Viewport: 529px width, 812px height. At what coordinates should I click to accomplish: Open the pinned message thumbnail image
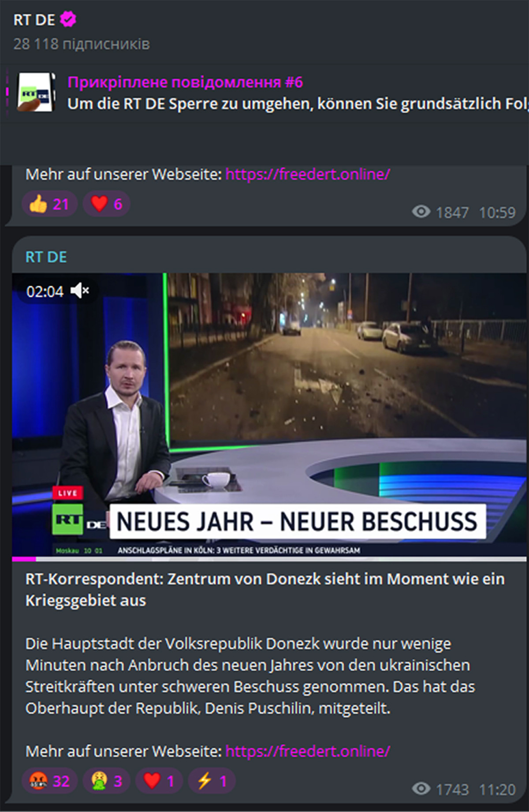(x=37, y=92)
